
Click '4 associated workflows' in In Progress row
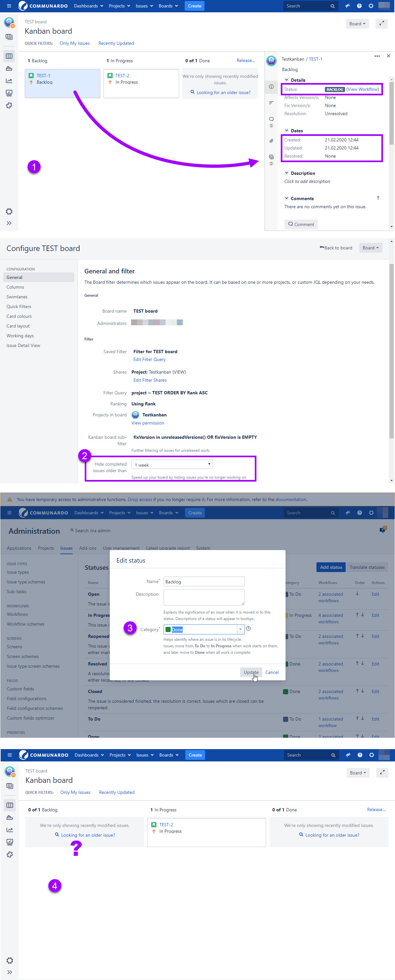click(x=331, y=619)
